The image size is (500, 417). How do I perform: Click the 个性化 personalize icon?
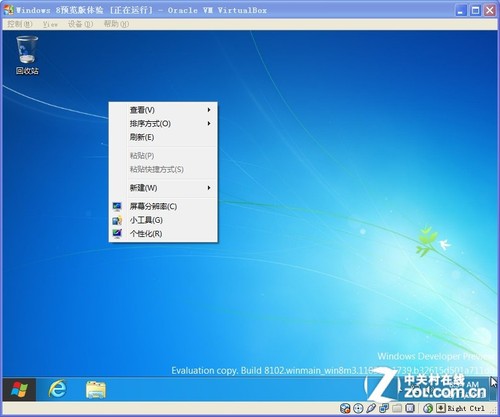[117, 233]
